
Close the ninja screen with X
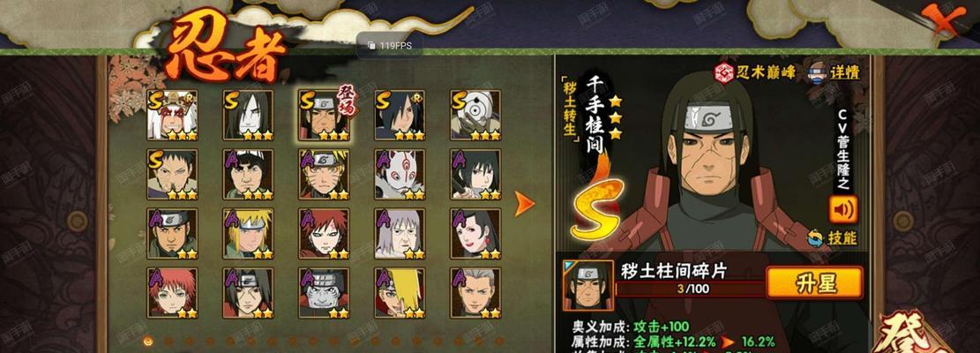click(945, 22)
